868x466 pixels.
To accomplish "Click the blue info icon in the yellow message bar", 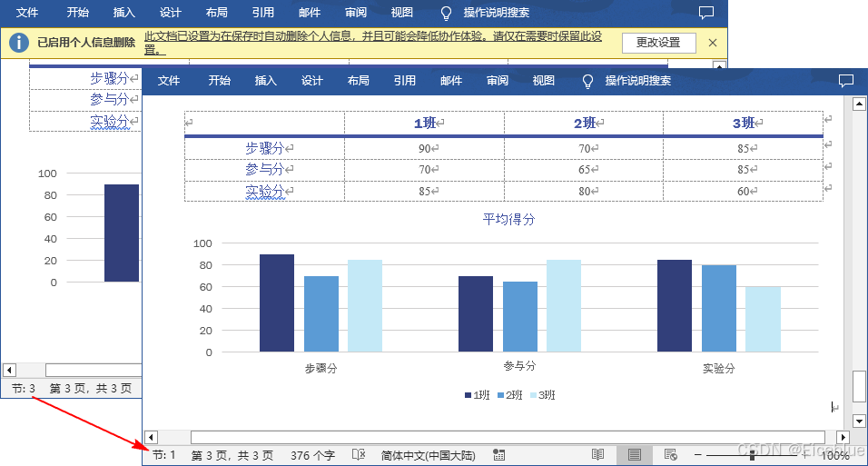I will [x=19, y=42].
